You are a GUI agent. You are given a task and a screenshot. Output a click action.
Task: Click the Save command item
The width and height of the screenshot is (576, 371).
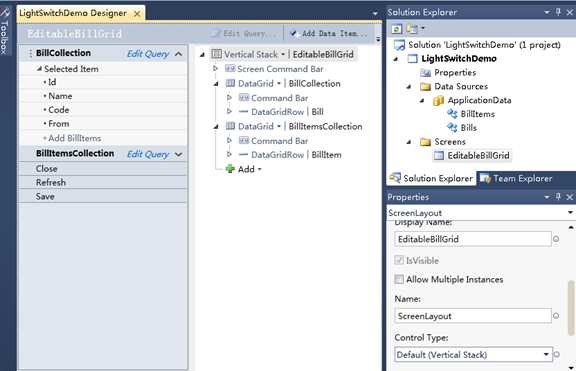[x=103, y=197]
